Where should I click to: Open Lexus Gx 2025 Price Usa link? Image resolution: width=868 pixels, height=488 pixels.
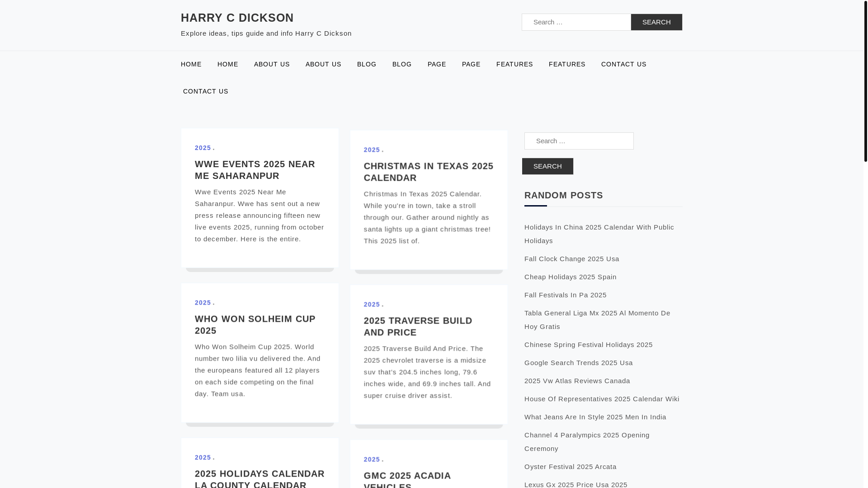(x=576, y=484)
